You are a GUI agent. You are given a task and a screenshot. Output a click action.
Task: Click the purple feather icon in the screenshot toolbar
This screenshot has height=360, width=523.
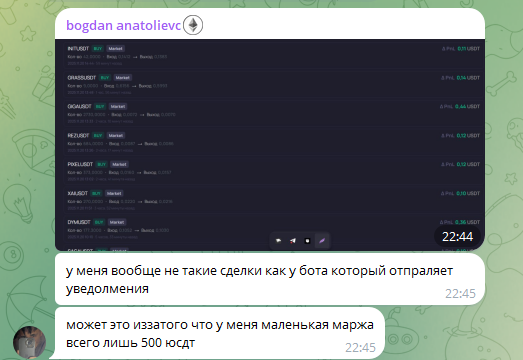(x=322, y=241)
